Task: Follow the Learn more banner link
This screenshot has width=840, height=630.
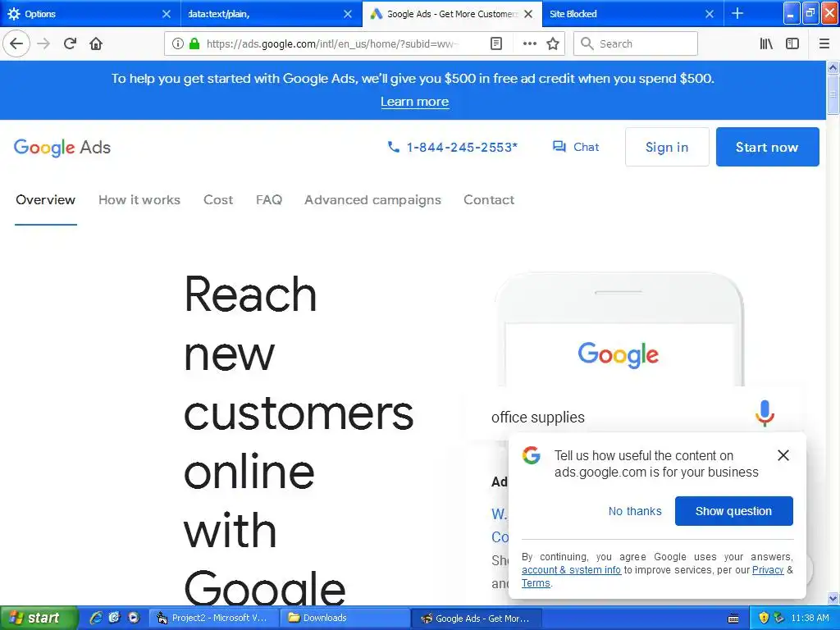Action: [414, 102]
